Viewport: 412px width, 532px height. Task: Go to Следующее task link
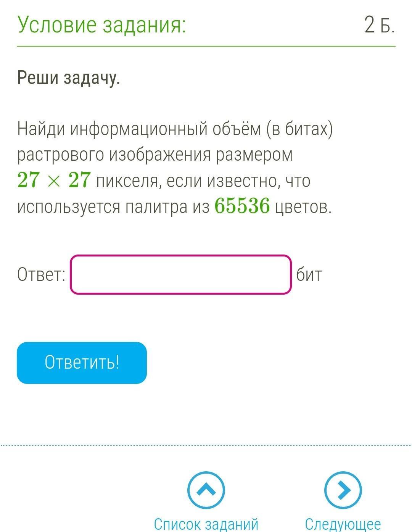343,524
